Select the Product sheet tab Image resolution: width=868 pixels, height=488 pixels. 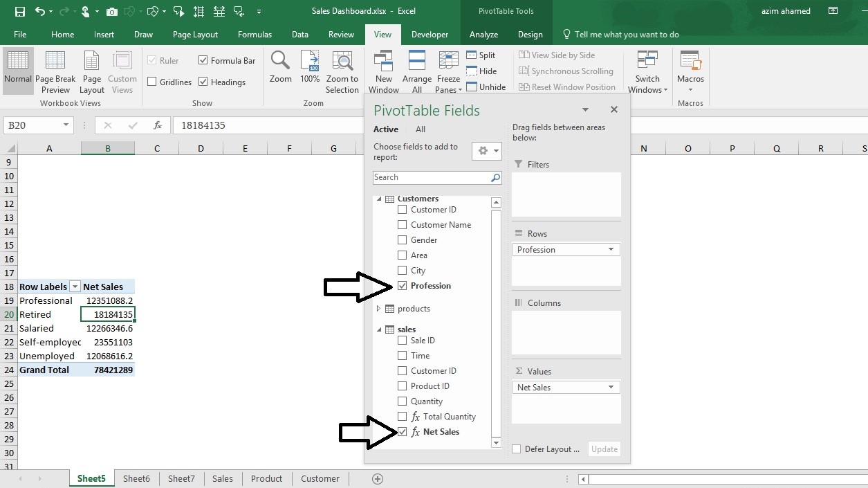click(266, 479)
